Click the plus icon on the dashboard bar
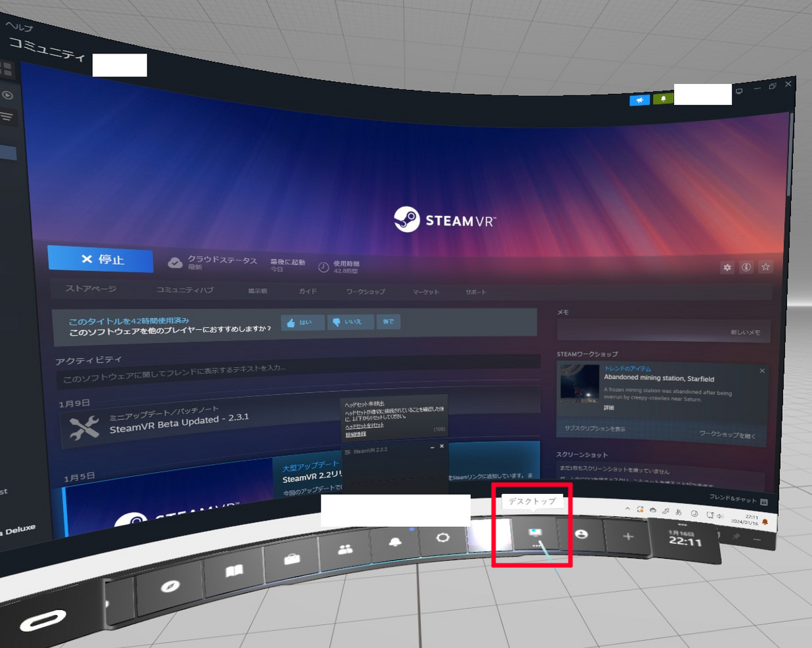This screenshot has width=812, height=648. [x=627, y=536]
